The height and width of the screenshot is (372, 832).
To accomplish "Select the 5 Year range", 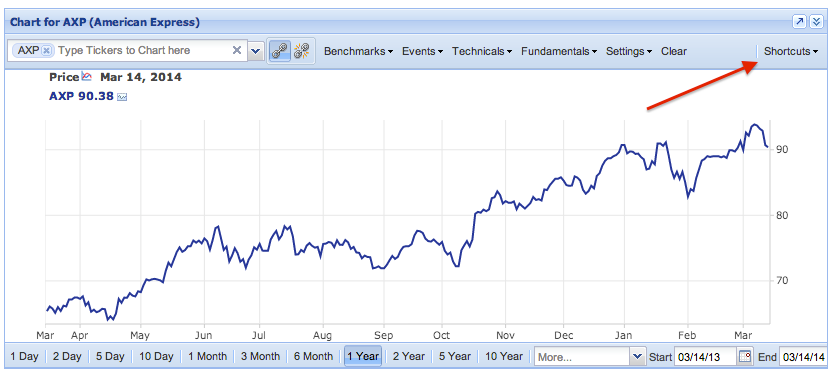I will tap(455, 357).
